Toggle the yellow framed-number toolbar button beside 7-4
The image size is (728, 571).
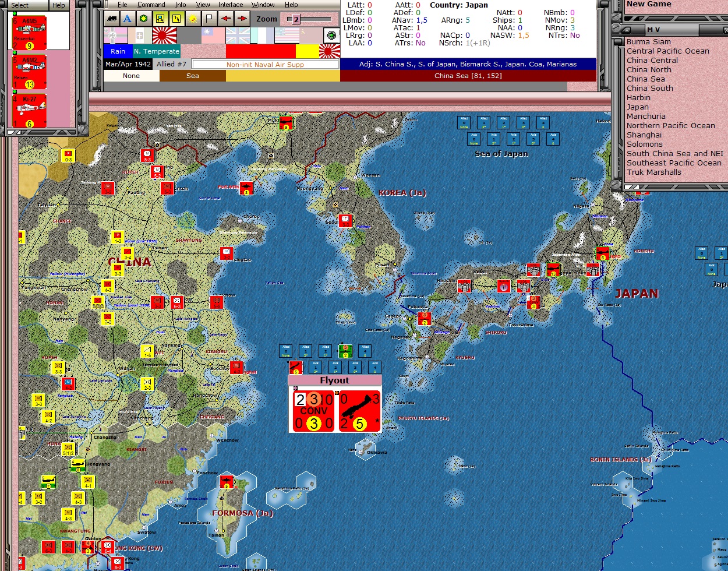tap(176, 19)
